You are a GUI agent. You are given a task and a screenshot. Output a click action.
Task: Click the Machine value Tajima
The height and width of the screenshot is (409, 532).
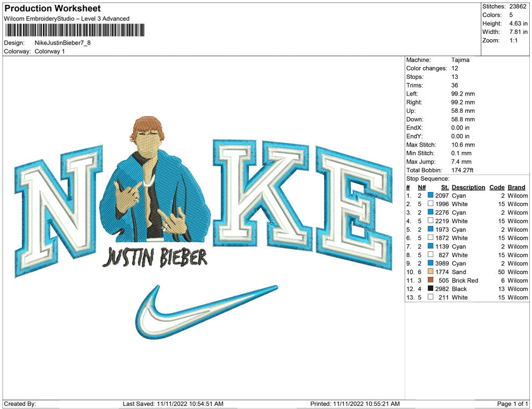(461, 60)
